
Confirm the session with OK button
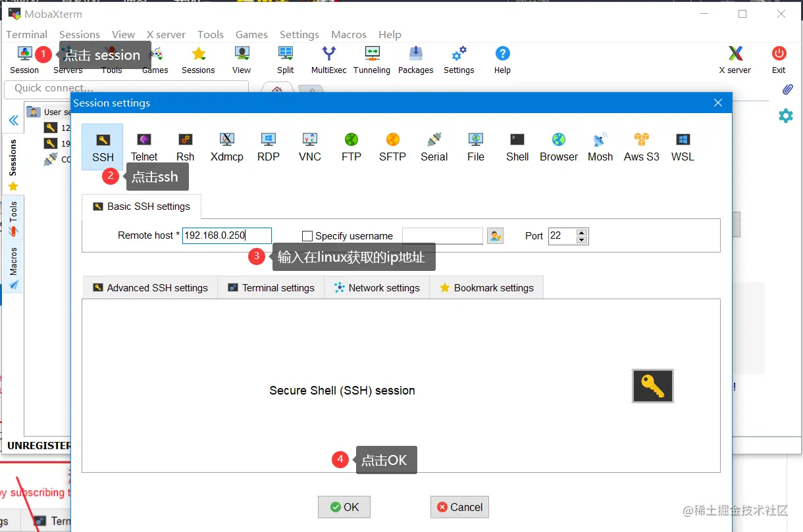(x=344, y=507)
